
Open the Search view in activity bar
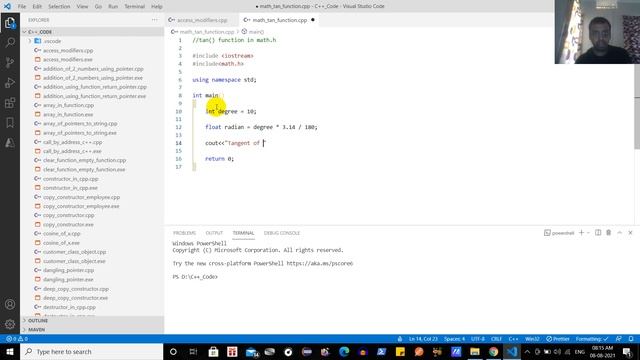[10, 42]
